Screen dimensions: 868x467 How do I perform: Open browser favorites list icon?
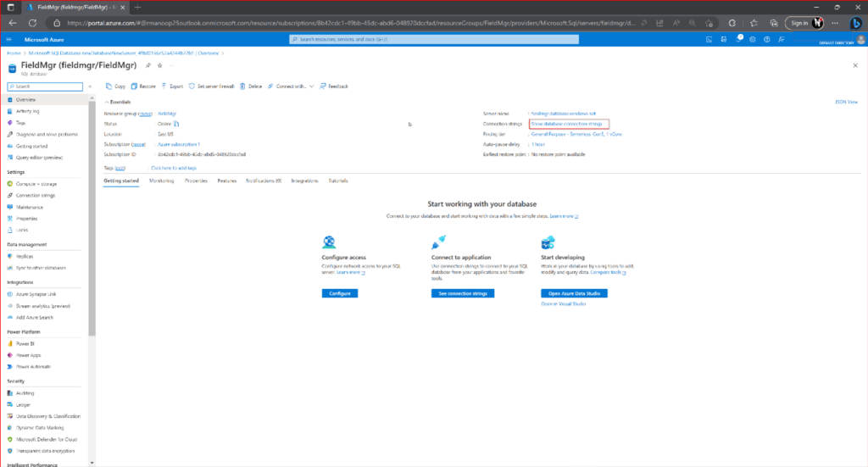pyautogui.click(x=754, y=23)
